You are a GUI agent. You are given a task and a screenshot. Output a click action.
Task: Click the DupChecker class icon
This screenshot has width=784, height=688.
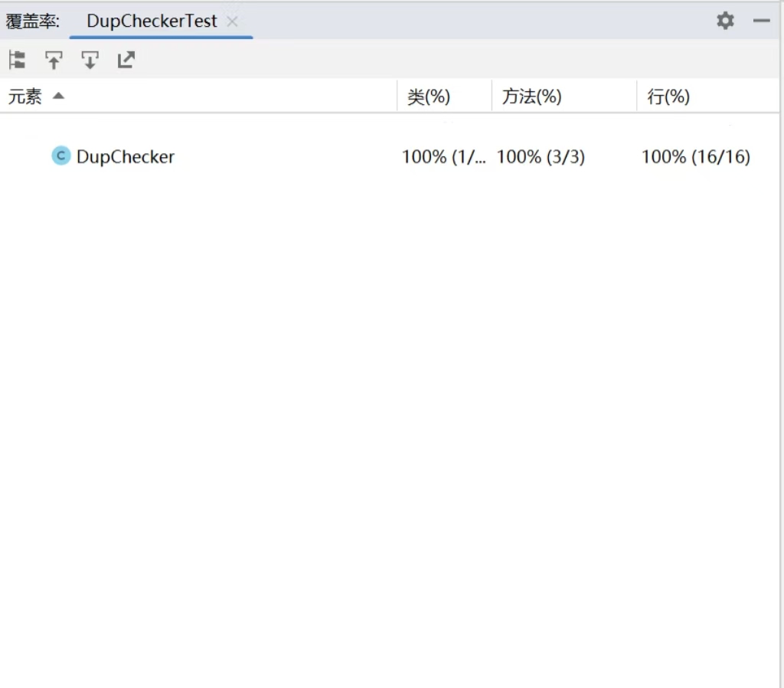(61, 156)
